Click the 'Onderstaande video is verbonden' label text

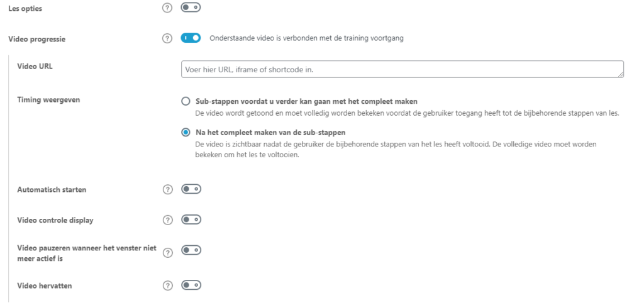tap(306, 38)
